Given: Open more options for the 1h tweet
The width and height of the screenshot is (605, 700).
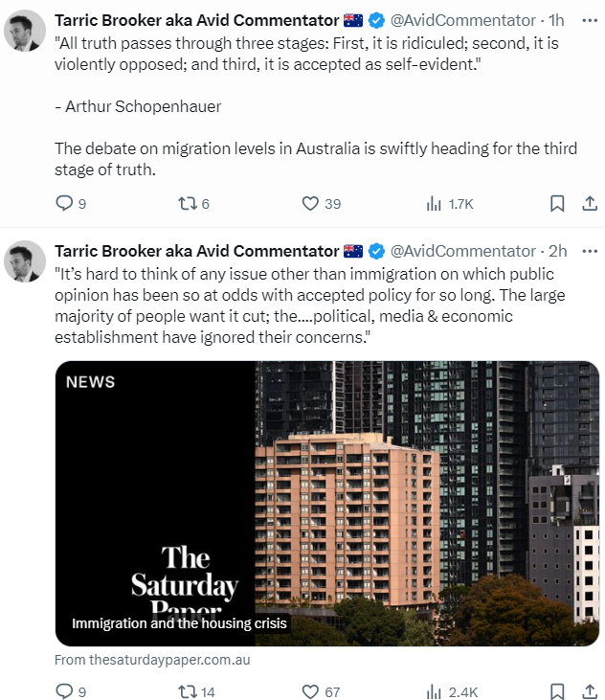Looking at the screenshot, I should [x=590, y=20].
